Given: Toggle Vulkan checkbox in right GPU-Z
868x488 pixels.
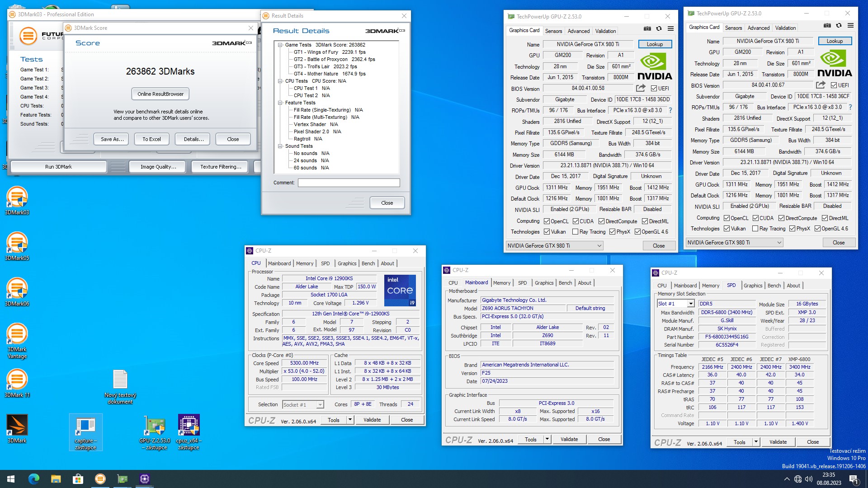Looking at the screenshot, I should tap(727, 229).
